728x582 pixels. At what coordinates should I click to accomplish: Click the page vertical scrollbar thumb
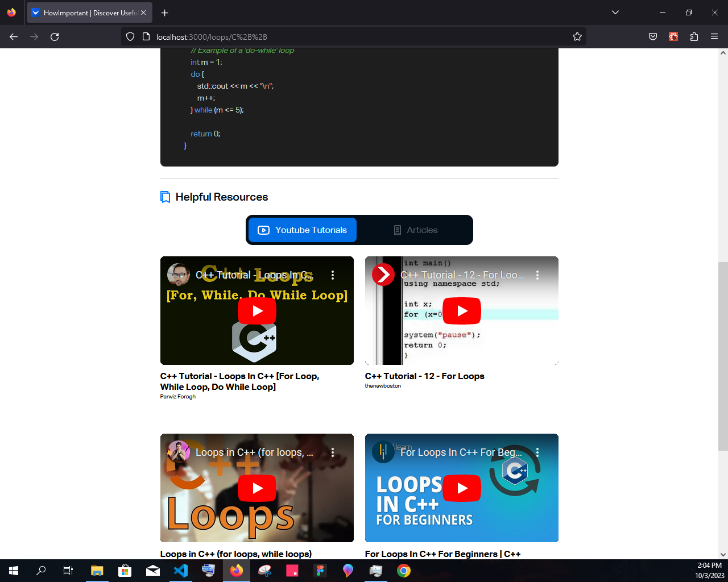723,356
